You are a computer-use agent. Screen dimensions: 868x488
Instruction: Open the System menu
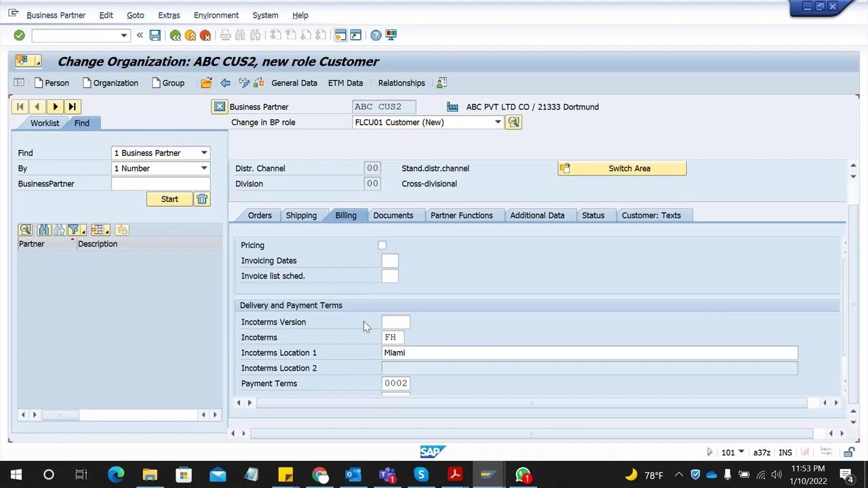265,15
